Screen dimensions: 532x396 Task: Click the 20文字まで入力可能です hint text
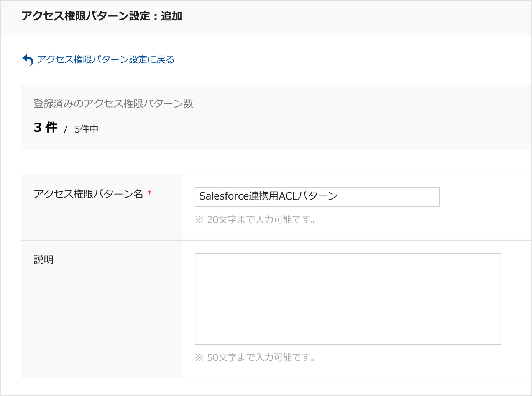point(261,220)
